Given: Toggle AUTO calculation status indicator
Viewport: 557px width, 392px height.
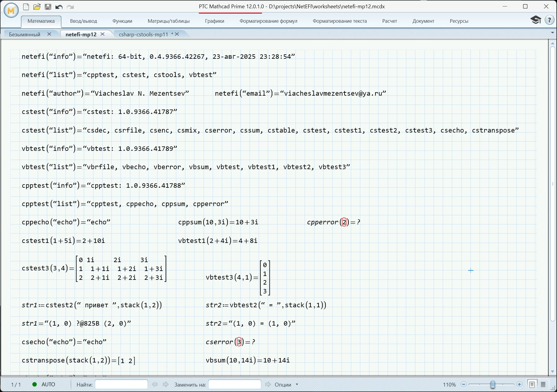Looking at the screenshot, I should 44,384.
